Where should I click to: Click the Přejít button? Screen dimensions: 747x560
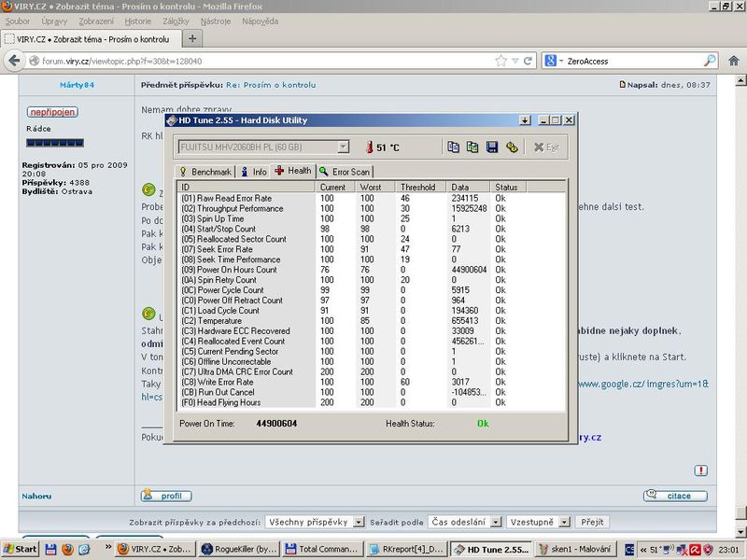pyautogui.click(x=592, y=522)
